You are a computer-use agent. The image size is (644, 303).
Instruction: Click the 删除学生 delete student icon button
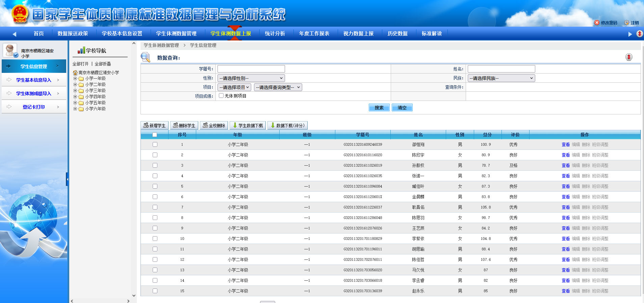tap(176, 125)
